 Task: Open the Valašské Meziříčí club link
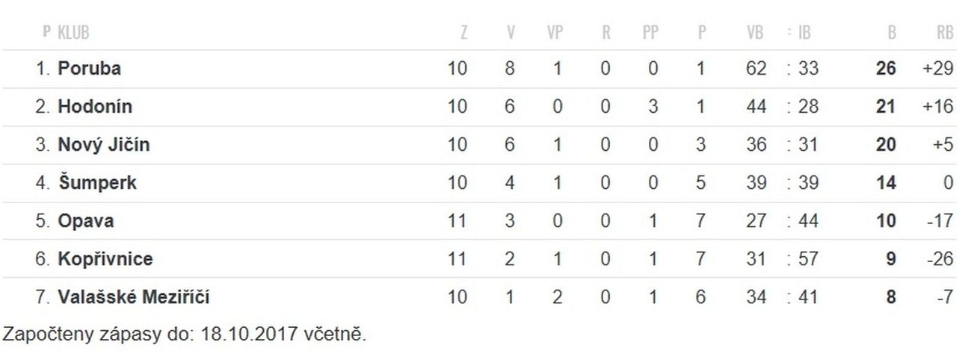point(133,297)
